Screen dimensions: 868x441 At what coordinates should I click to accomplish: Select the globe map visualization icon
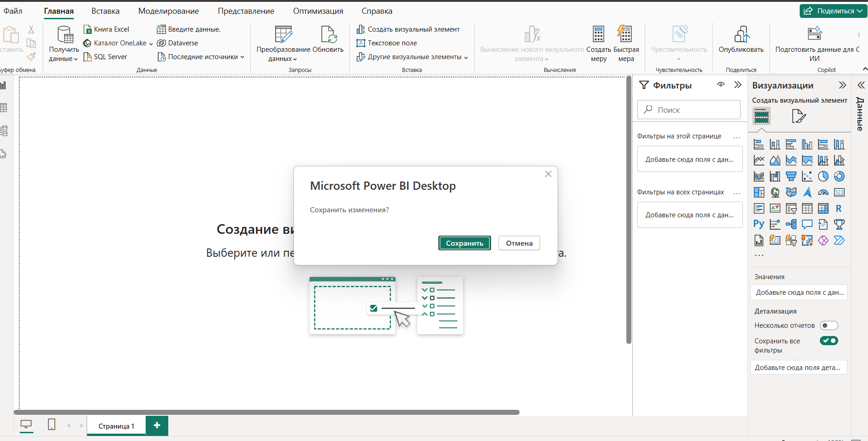(x=775, y=192)
